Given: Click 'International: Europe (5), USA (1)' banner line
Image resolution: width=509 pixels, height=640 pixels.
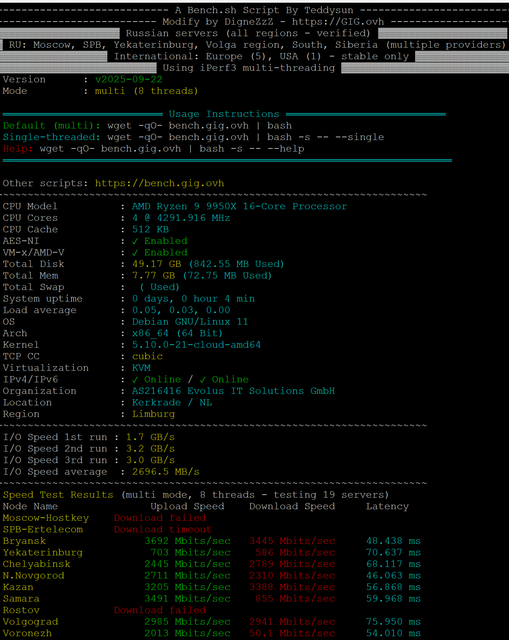Looking at the screenshot, I should 261,56.
